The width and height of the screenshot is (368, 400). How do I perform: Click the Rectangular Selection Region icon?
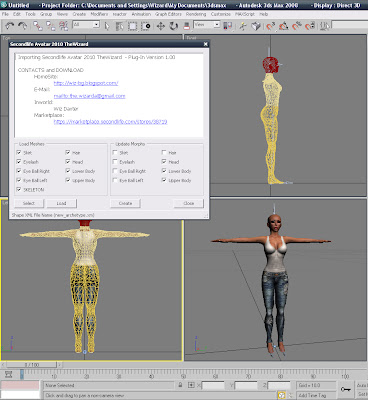(x=132, y=26)
